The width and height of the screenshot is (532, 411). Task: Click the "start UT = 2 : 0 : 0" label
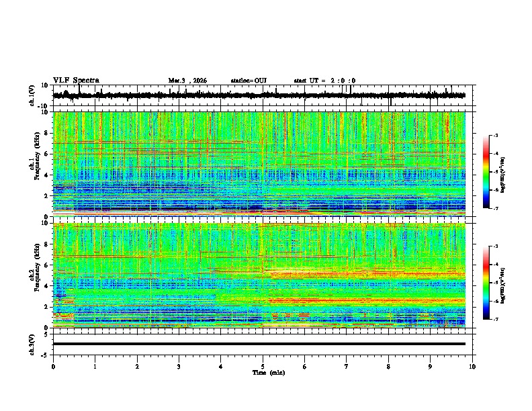[x=324, y=81]
